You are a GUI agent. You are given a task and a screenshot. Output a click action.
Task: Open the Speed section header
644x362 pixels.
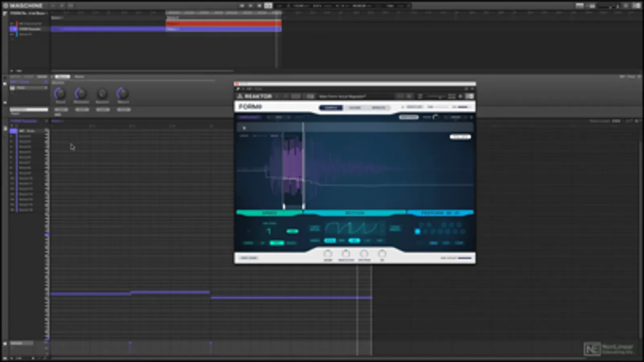pos(269,213)
